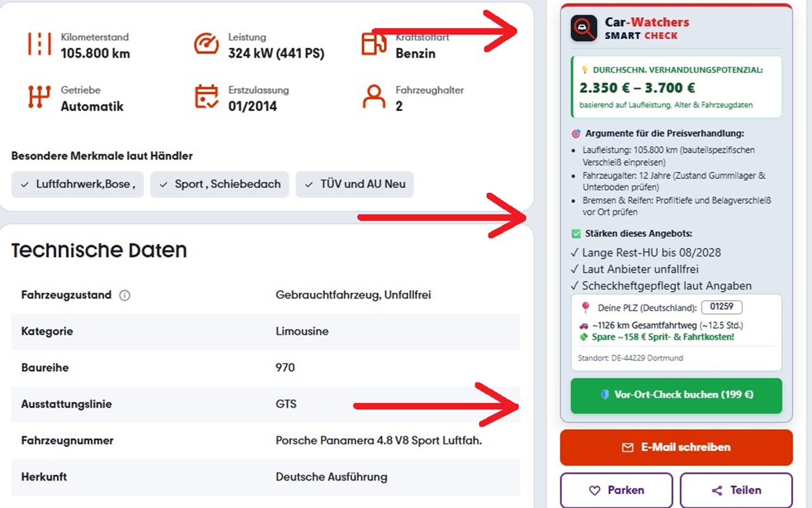812x508 pixels.
Task: Click the fuel type value Benzin
Action: [x=416, y=54]
